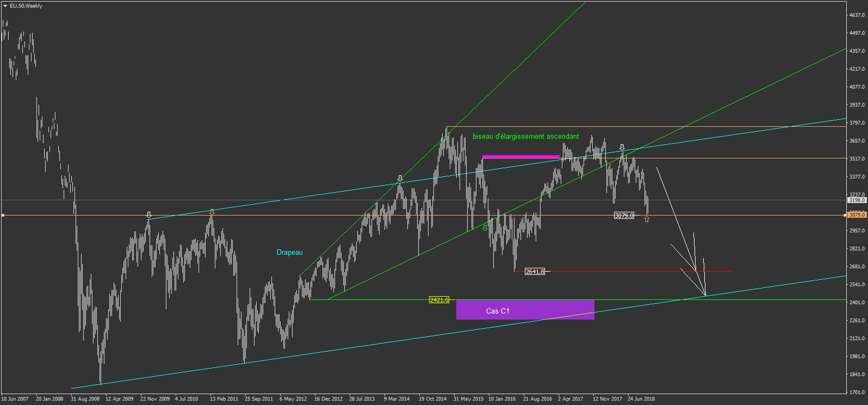Screen dimensions: 868x405
Task: Click the white 3079.0 label on the chart
Action: [x=624, y=216]
